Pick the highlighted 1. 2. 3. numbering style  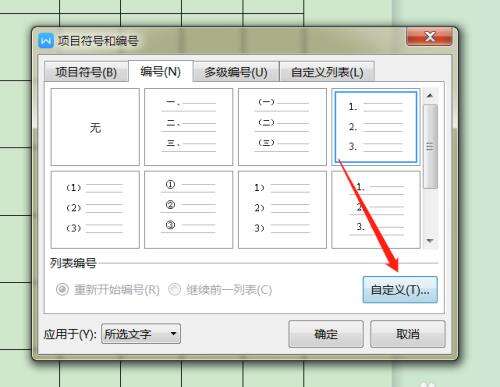coord(376,127)
